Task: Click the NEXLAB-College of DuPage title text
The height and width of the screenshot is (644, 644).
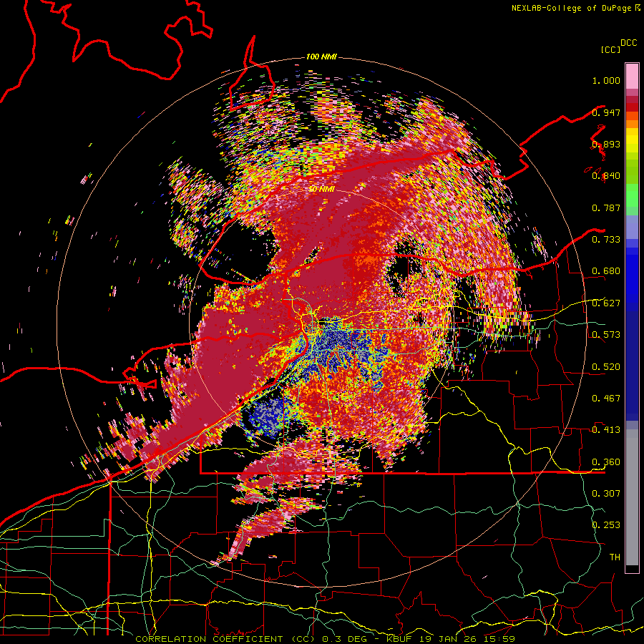Action: [571, 8]
